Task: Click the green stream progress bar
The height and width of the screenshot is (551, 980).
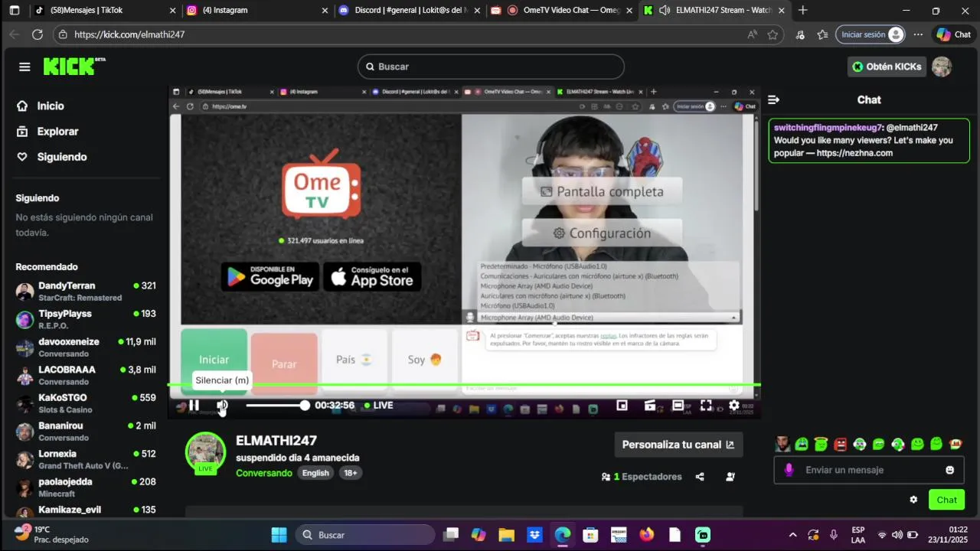Action: 464,386
